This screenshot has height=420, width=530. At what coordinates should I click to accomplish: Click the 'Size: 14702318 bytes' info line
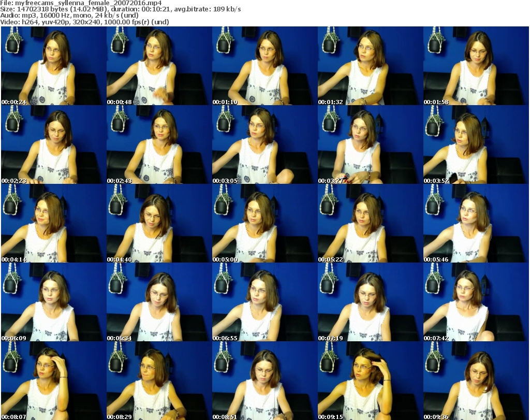120,9
